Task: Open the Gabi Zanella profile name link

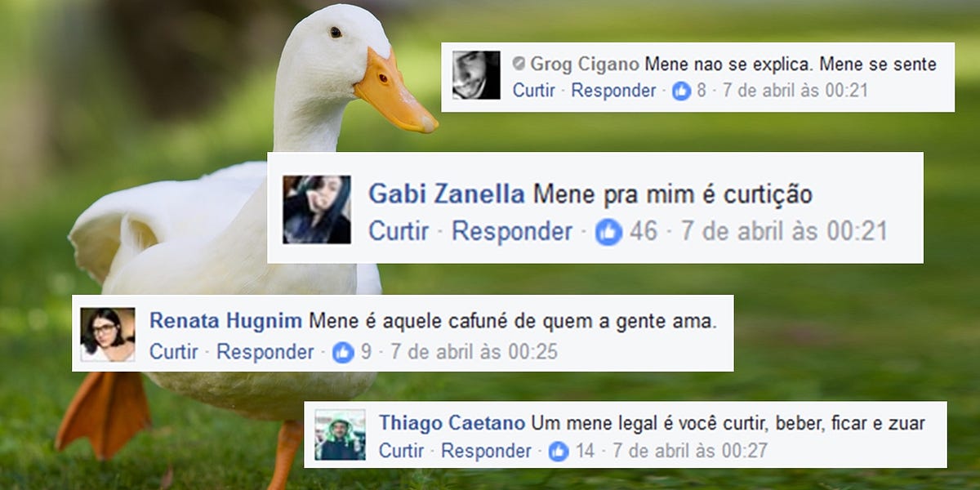Action: coord(447,194)
